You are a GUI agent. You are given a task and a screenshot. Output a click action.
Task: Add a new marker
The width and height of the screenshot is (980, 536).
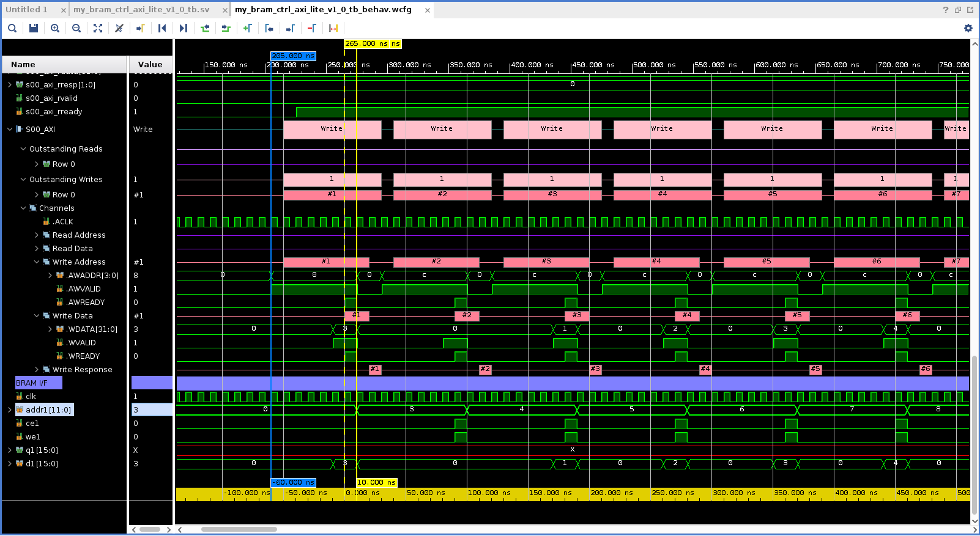248,28
